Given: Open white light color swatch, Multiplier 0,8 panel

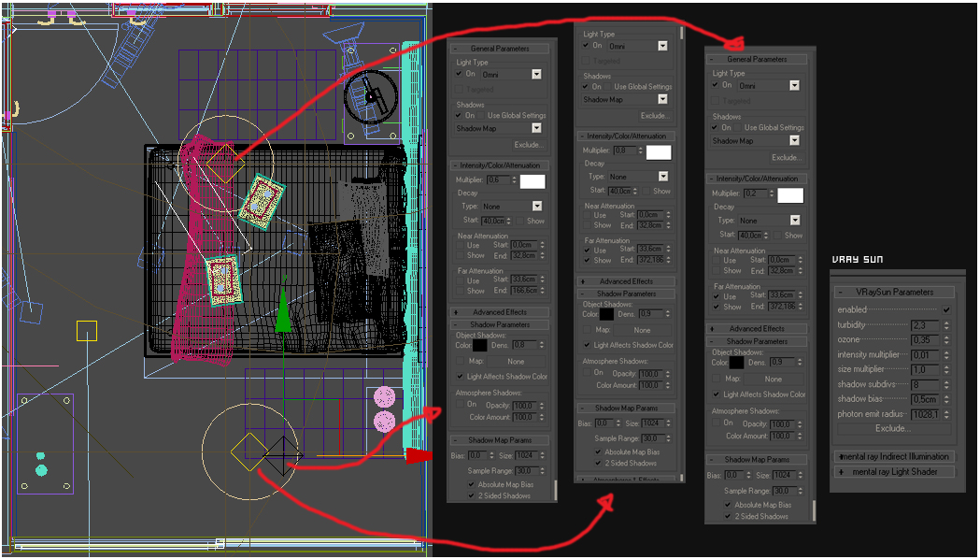Looking at the screenshot, I should pyautogui.click(x=659, y=152).
